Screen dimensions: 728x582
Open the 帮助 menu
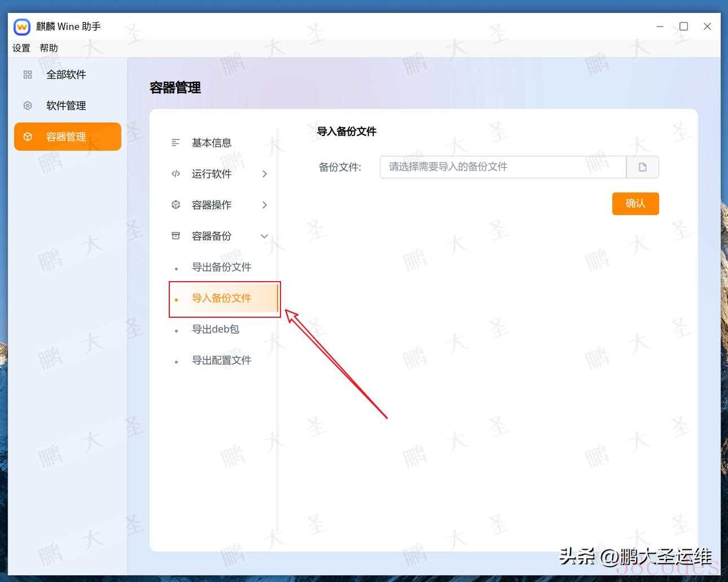(x=49, y=48)
